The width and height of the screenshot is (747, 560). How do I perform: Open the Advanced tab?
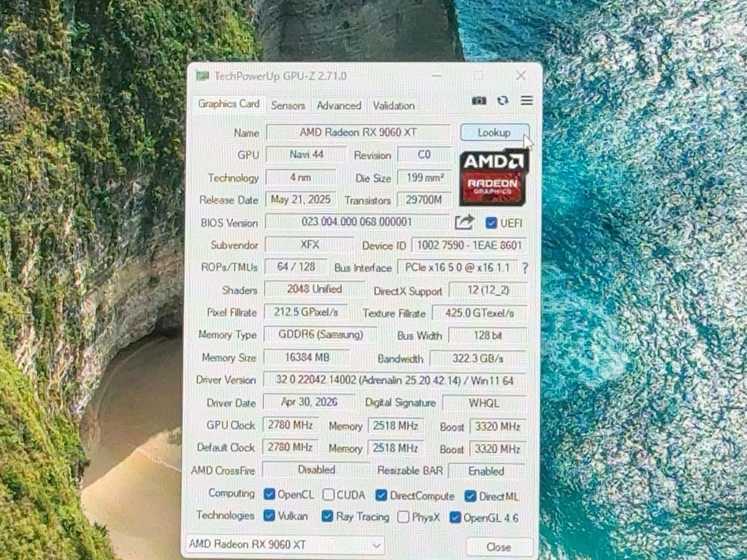339,106
